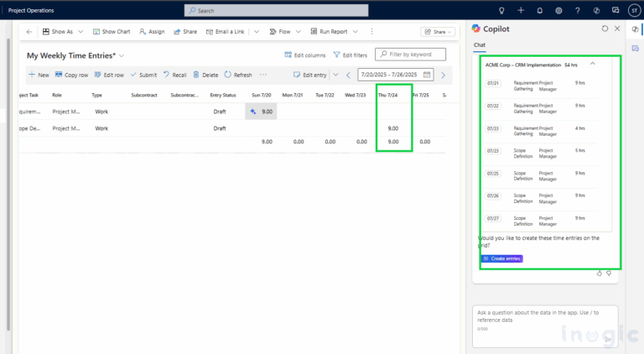The height and width of the screenshot is (354, 644).
Task: Click the chat icon in the top bar
Action: [615, 11]
